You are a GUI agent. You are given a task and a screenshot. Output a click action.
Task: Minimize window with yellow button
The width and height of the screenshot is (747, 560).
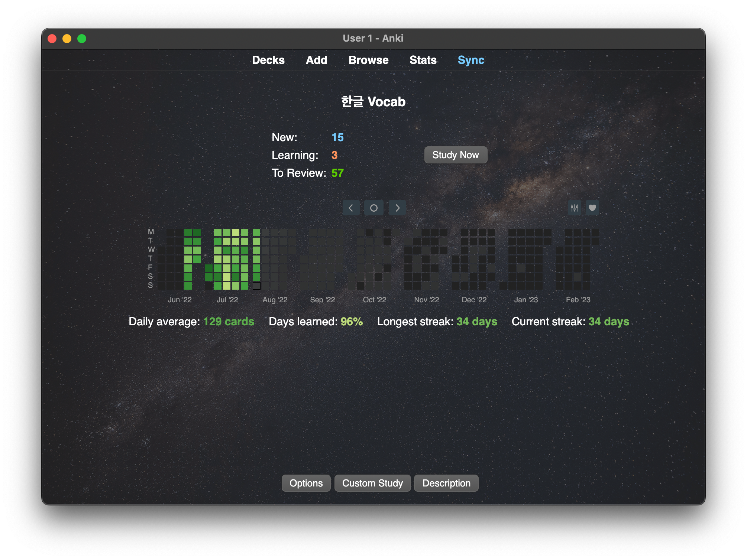[x=67, y=39]
